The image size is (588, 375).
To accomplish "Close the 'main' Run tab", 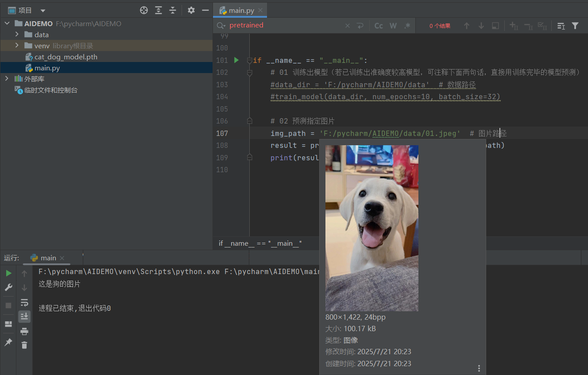I will tap(62, 258).
